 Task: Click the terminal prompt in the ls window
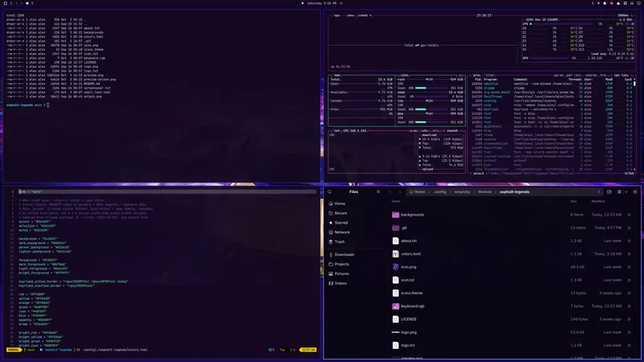coord(27,105)
